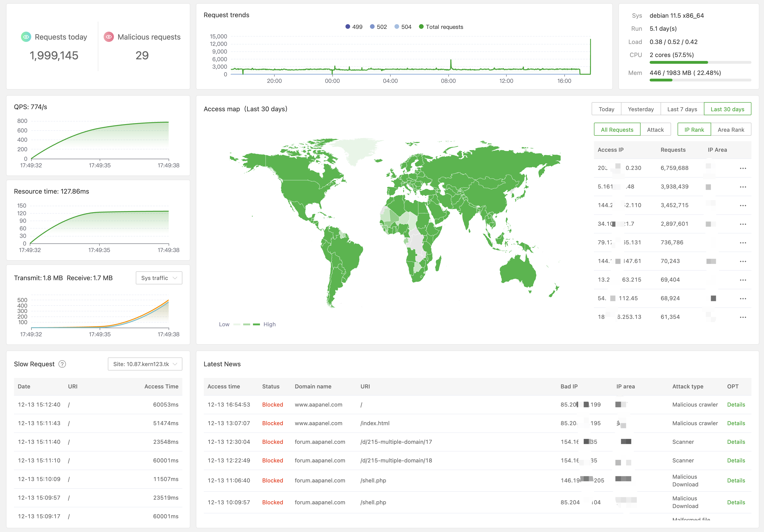Open the Site 10.87.kern123.tk dropdown

(145, 364)
